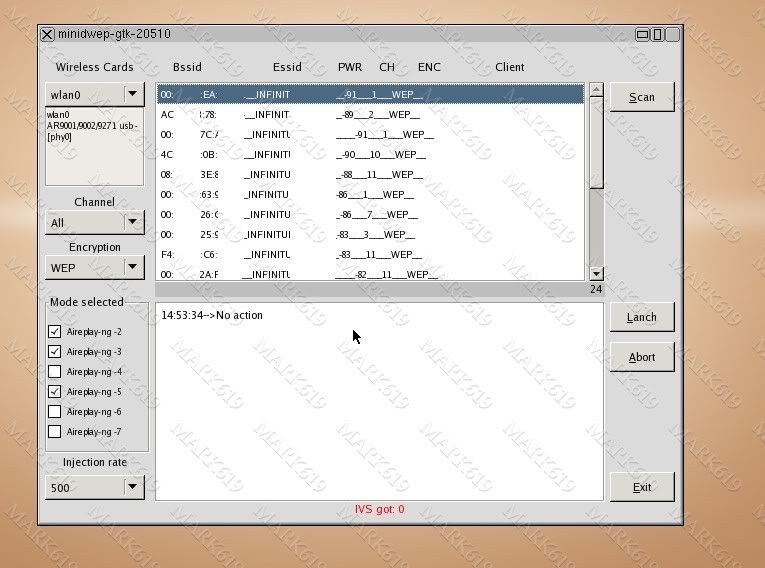Enable Aireplay-ng -4 mode

point(55,371)
